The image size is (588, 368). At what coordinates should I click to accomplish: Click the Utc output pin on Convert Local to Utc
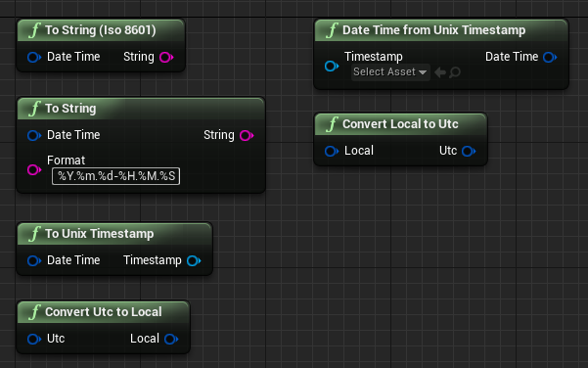click(x=469, y=151)
